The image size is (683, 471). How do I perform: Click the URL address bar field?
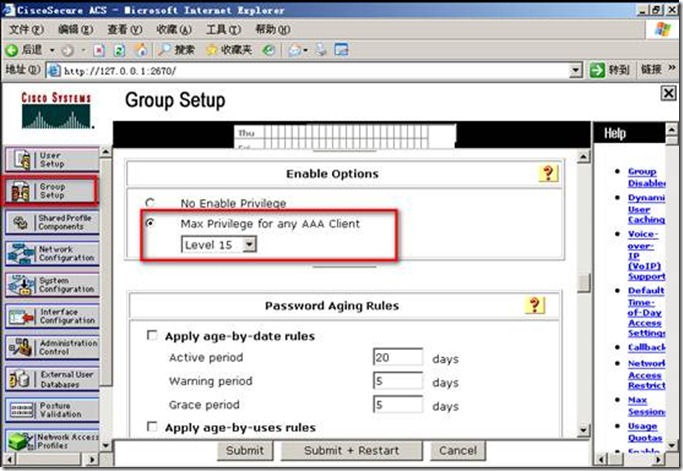(x=308, y=71)
